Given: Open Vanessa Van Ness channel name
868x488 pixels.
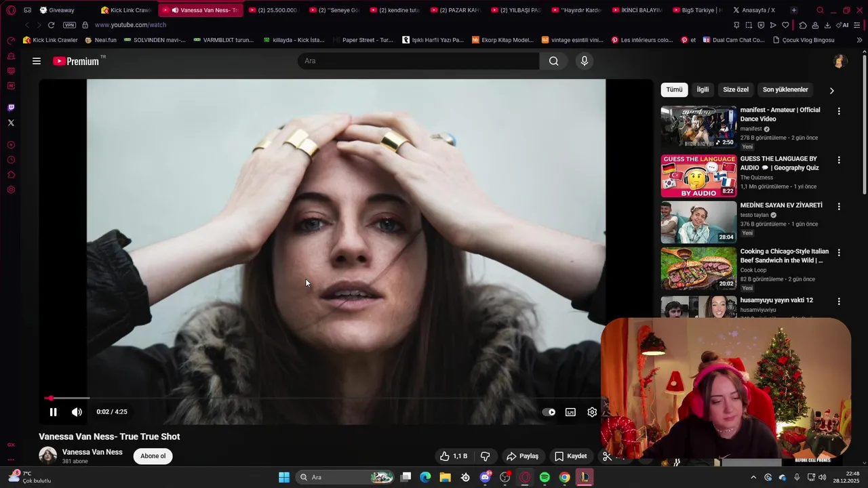Looking at the screenshot, I should 92,452.
